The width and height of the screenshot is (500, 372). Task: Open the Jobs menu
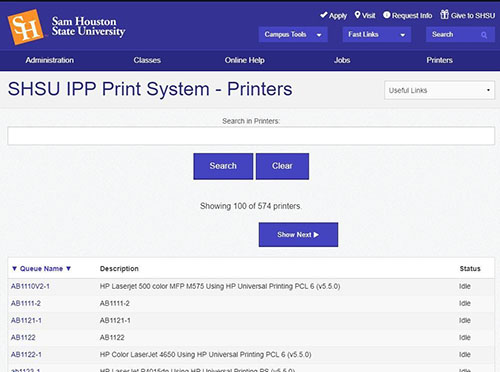click(342, 60)
